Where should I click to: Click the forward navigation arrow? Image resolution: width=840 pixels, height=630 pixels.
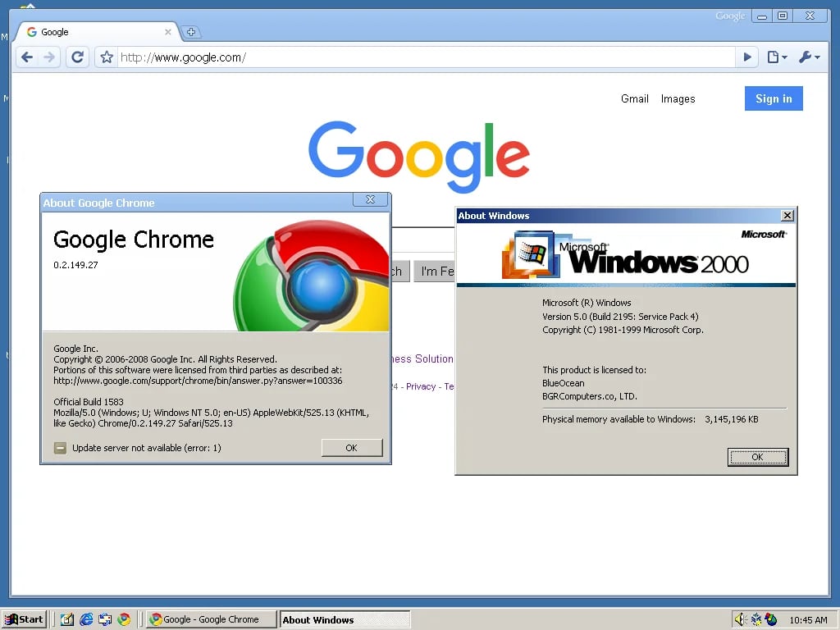tap(49, 57)
